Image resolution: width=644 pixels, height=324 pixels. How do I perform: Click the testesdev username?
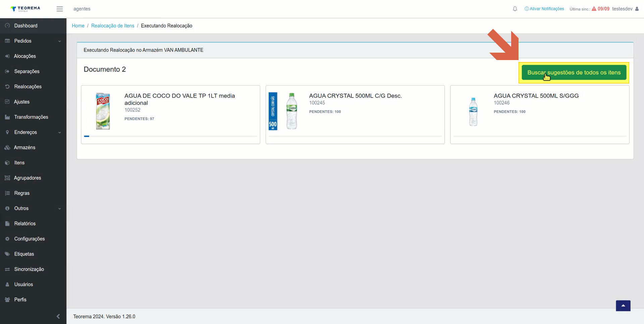coord(622,9)
